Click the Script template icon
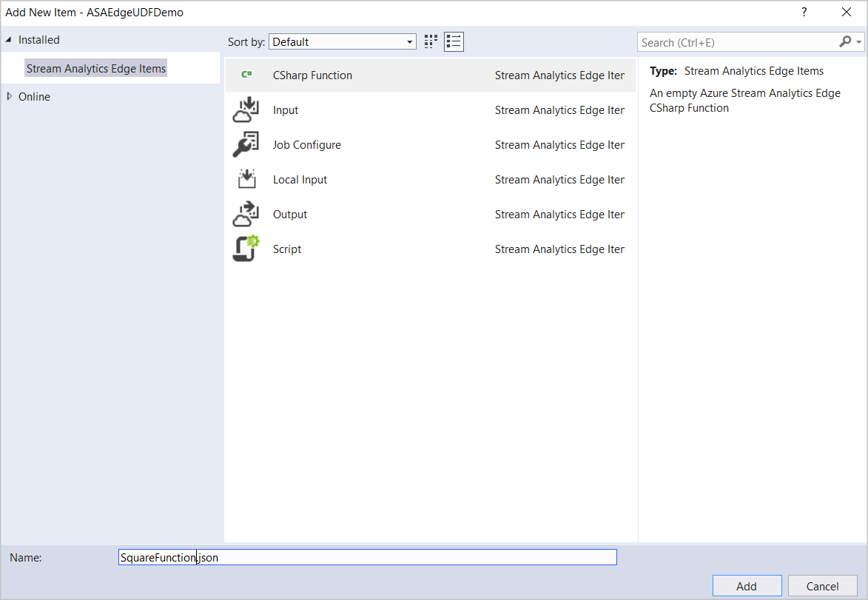Viewport: 868px width, 600px height. coord(245,249)
